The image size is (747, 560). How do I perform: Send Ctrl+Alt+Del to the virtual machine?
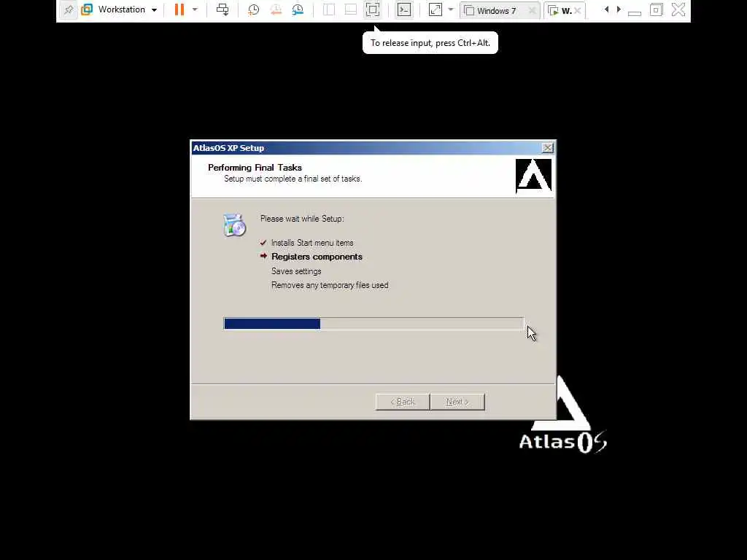pyautogui.click(x=222, y=9)
